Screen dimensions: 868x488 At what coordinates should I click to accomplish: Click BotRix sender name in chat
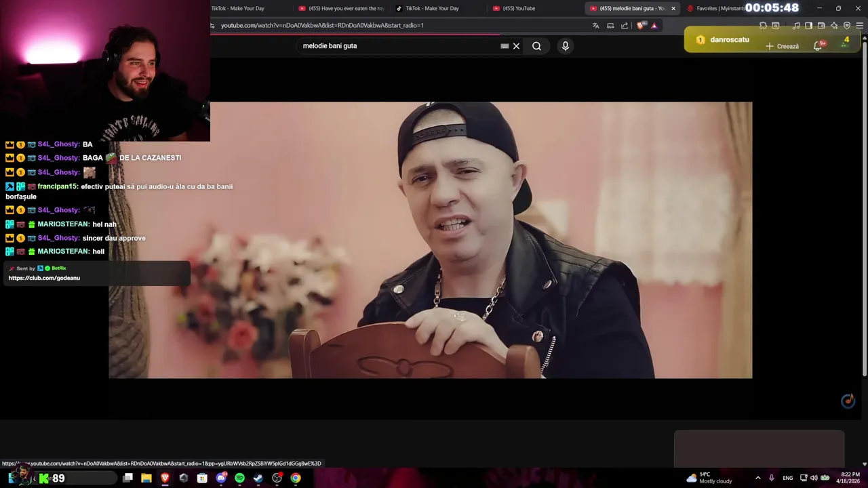(x=58, y=268)
